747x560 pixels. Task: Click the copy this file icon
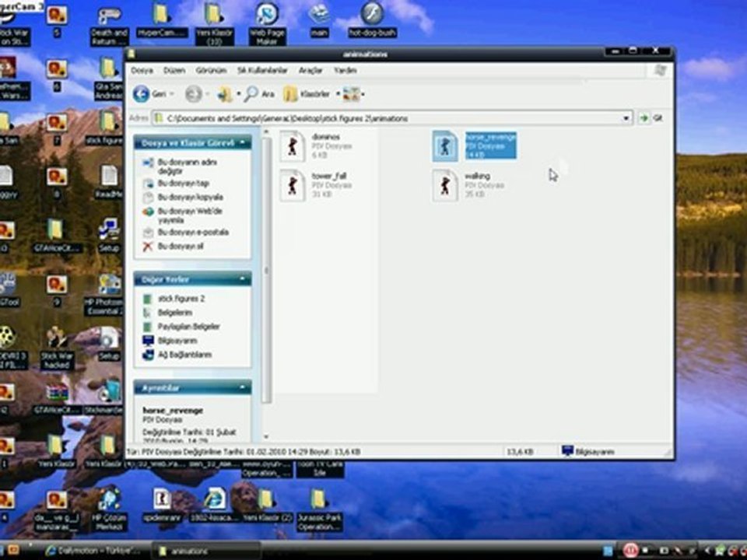[148, 197]
